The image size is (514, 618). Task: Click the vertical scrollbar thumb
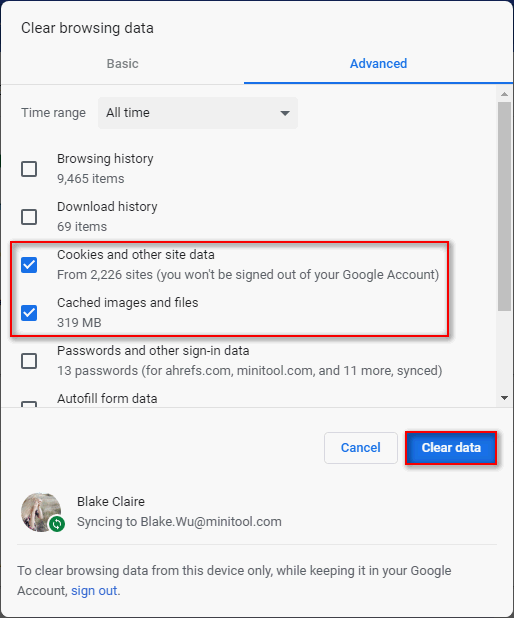(x=504, y=207)
